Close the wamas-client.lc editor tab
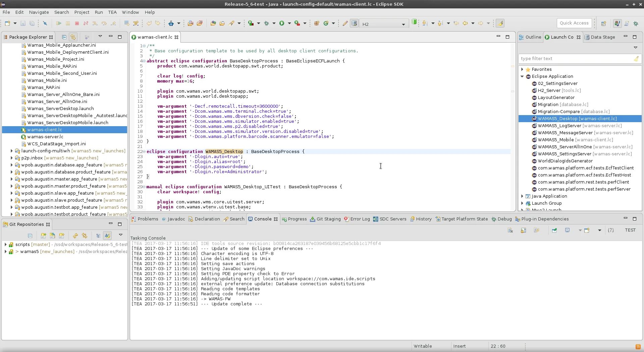The image size is (644, 352). [x=176, y=37]
